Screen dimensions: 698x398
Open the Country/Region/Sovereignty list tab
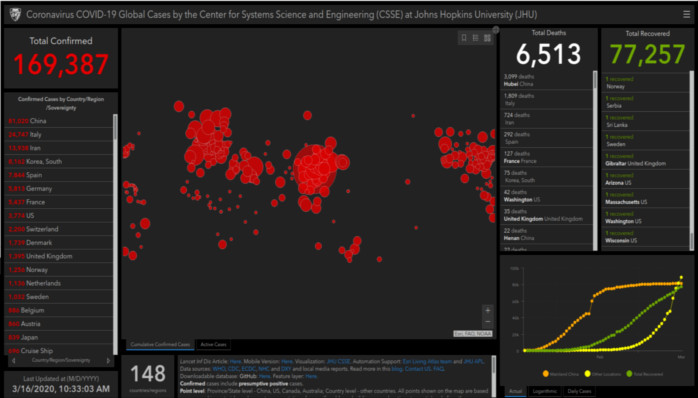tap(61, 360)
